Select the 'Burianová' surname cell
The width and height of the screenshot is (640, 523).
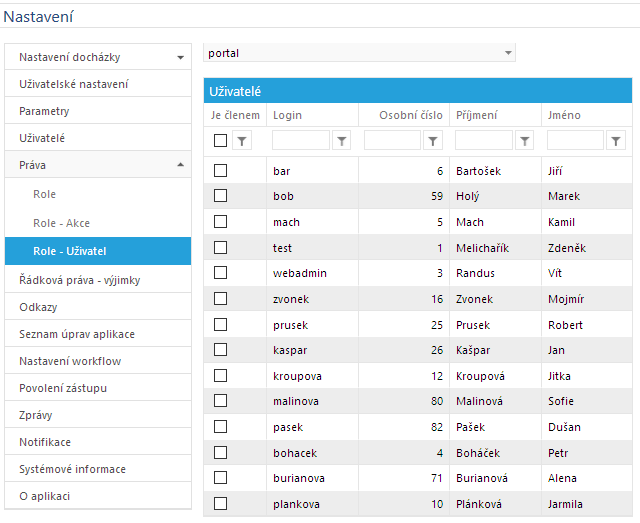[x=496, y=478]
